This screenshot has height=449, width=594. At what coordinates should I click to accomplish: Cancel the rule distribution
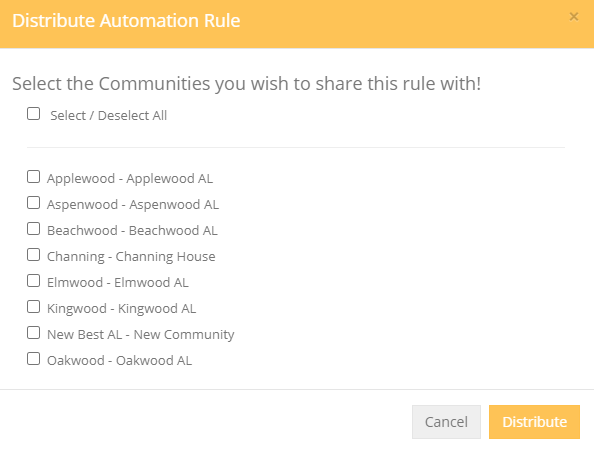(446, 422)
